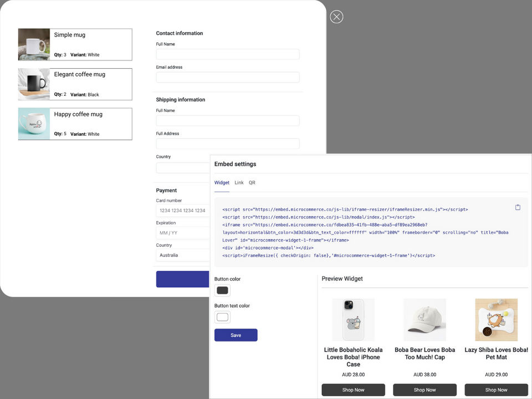Image resolution: width=532 pixels, height=399 pixels.
Task: Click the Email address input field
Action: tap(227, 78)
